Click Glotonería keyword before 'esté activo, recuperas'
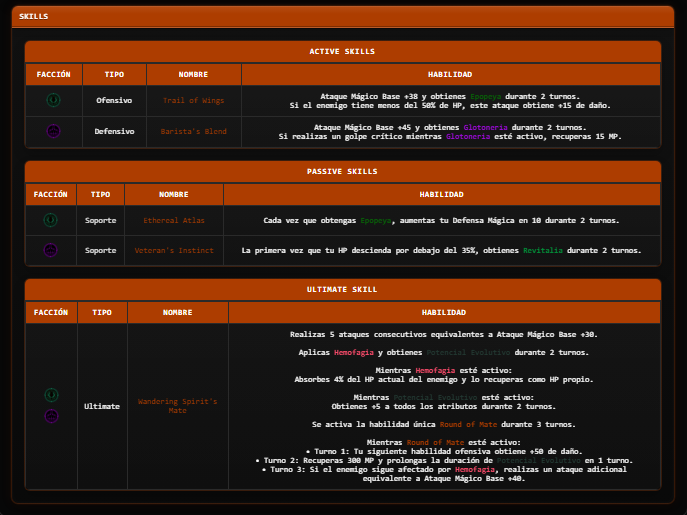The image size is (687, 515). 468,137
